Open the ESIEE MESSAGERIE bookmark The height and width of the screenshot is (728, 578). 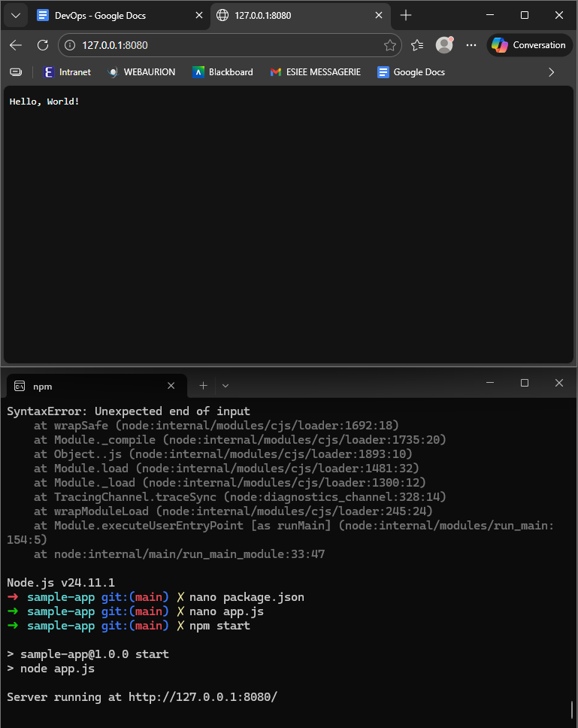click(316, 72)
